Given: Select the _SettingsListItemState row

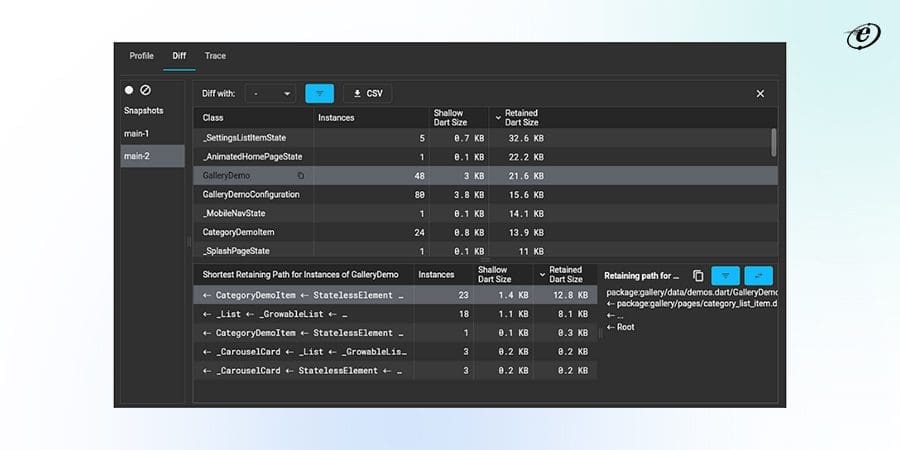Looking at the screenshot, I should coord(486,138).
